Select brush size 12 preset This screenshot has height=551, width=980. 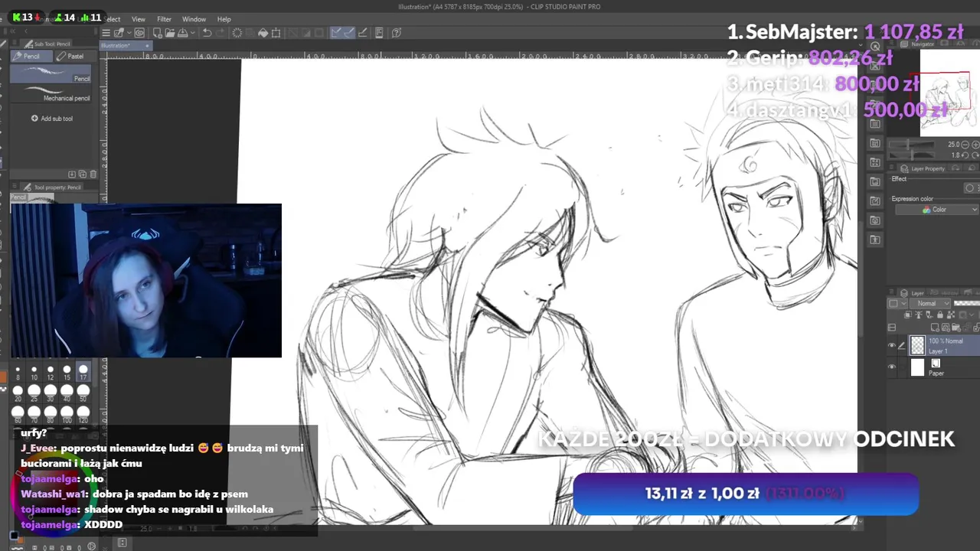coord(51,373)
